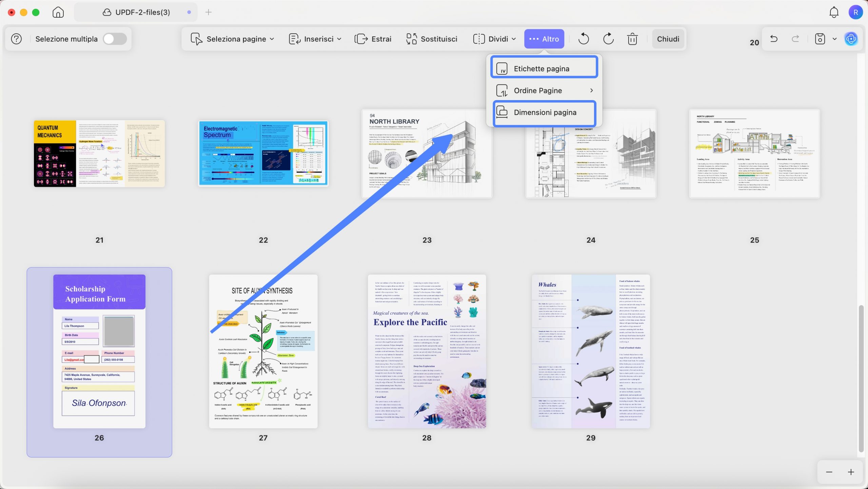The height and width of the screenshot is (489, 868).
Task: Click the Sostituisci button
Action: tap(432, 39)
